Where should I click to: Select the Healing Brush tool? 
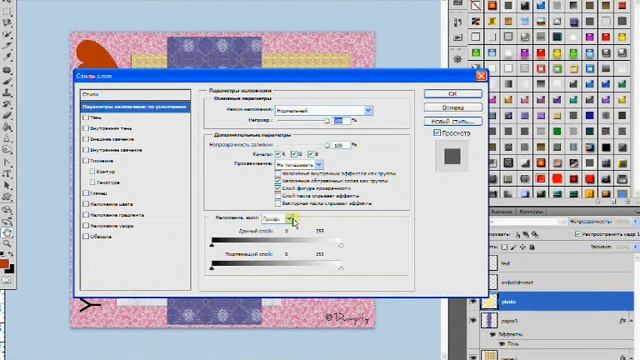point(7,71)
